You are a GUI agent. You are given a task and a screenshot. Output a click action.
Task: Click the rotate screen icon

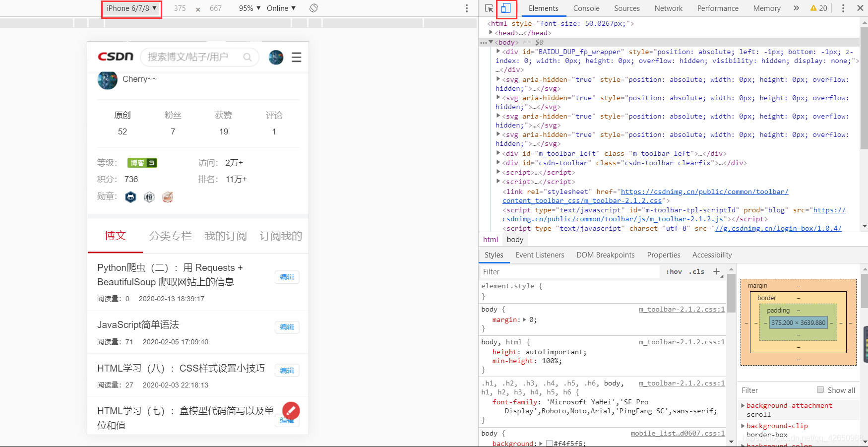coord(313,8)
